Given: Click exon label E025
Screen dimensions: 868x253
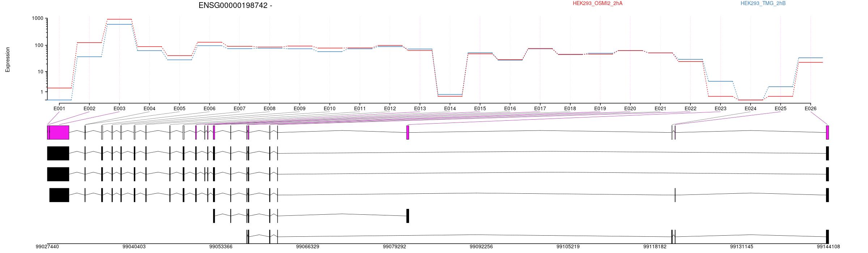Looking at the screenshot, I should (x=780, y=108).
